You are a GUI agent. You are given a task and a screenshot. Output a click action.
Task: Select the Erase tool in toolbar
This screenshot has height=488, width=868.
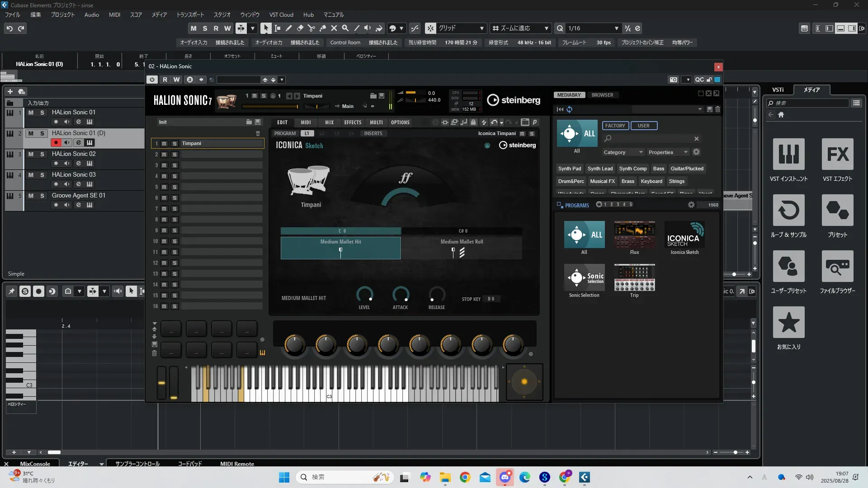[300, 28]
